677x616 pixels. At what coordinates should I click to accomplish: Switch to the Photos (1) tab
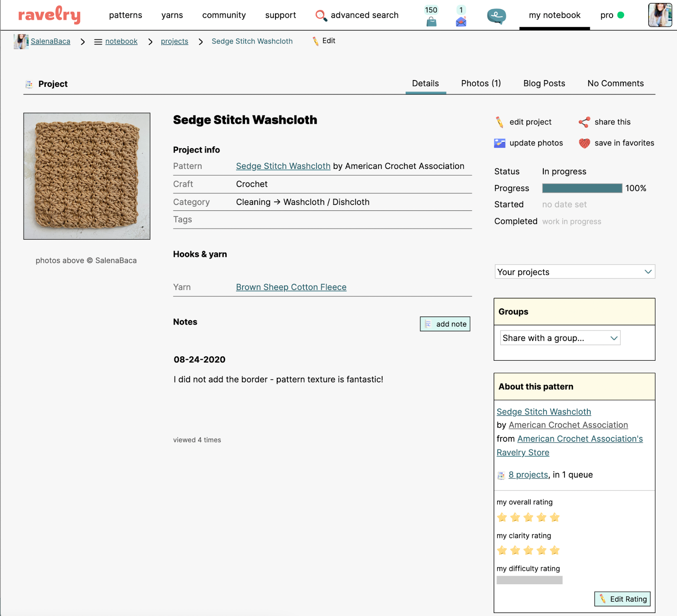tap(481, 83)
